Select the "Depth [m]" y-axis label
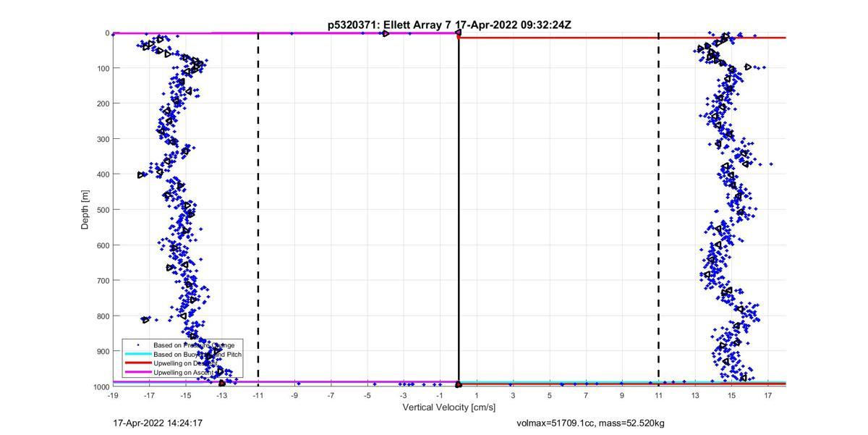 click(85, 210)
